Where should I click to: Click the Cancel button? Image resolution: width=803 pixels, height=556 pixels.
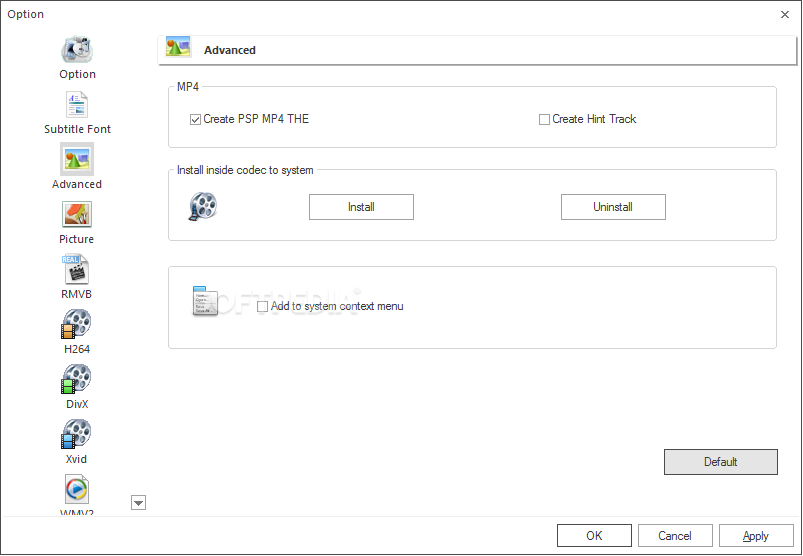pyautogui.click(x=675, y=536)
